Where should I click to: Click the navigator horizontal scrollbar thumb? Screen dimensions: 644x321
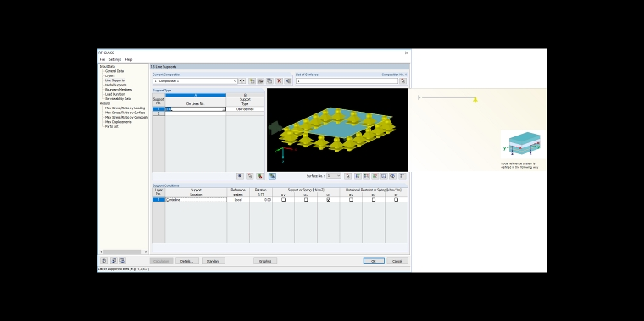pyautogui.click(x=121, y=252)
